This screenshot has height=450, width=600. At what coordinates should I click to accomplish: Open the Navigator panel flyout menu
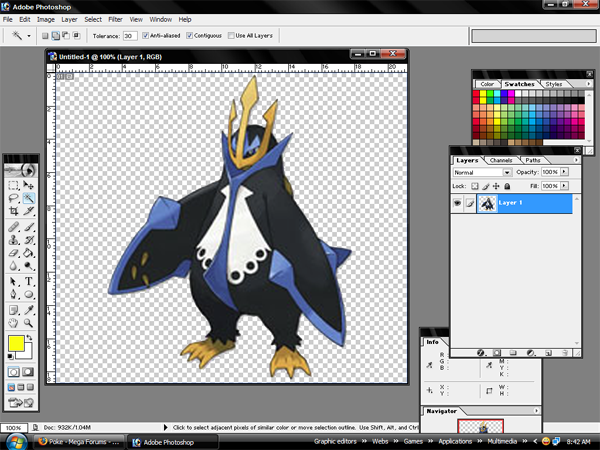(536, 411)
